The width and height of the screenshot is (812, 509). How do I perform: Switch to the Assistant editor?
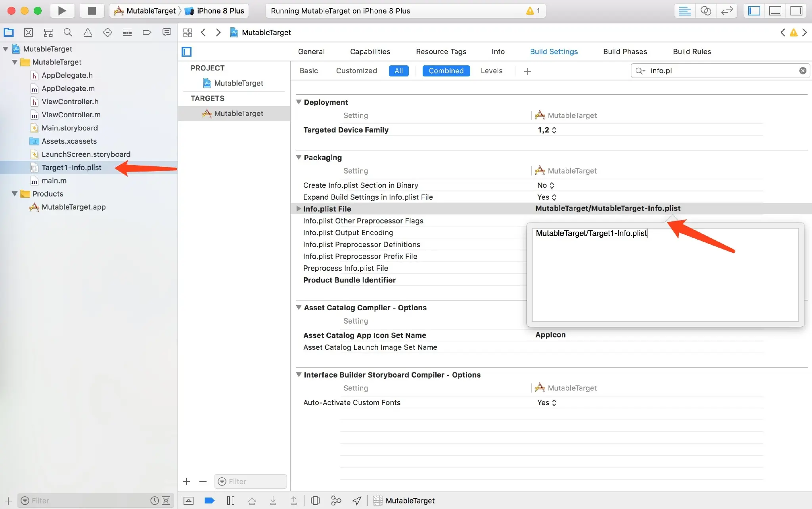point(706,11)
